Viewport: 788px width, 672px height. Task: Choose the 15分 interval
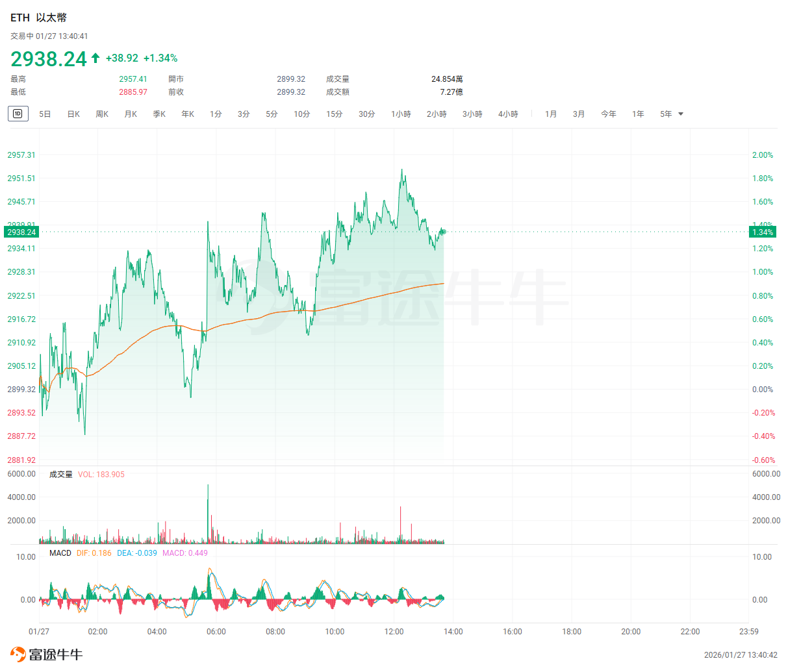(334, 114)
